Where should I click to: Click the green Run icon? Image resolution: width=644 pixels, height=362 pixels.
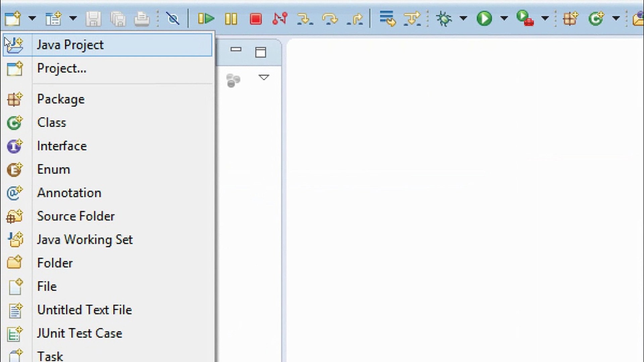coord(484,18)
